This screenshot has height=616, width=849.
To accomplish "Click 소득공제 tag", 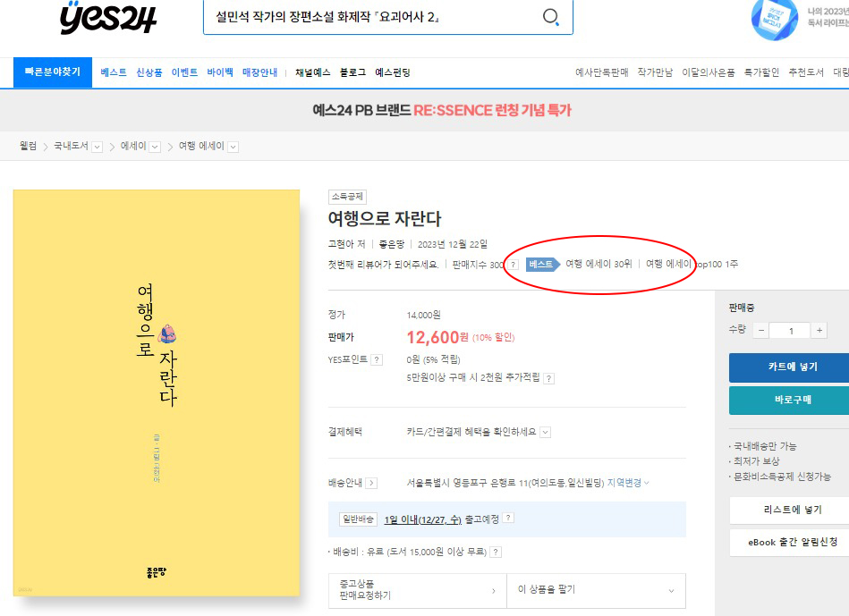I will tap(348, 197).
